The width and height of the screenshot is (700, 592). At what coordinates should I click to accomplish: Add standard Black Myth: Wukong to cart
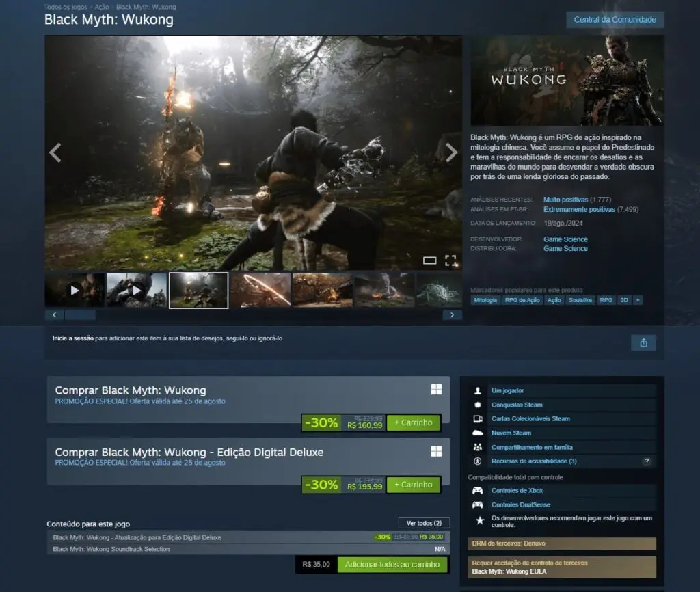[x=414, y=422]
